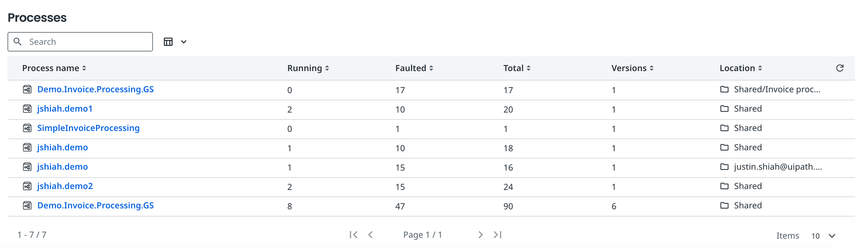Viewport: 868px width, 248px height.
Task: Go to next page arrow
Action: (480, 234)
